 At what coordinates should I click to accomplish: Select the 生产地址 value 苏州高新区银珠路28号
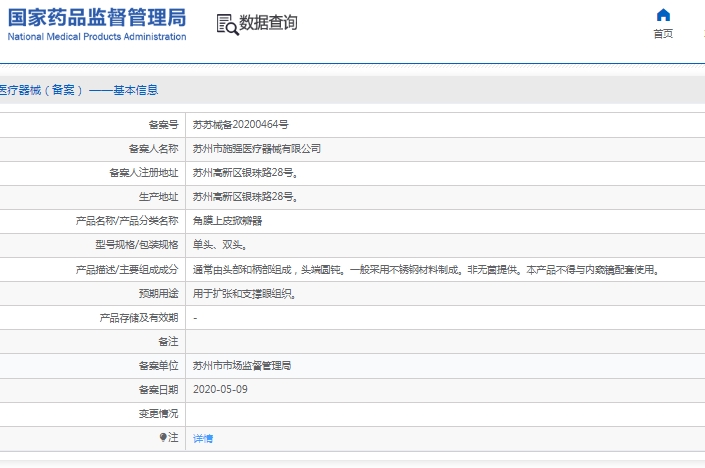pos(245,197)
